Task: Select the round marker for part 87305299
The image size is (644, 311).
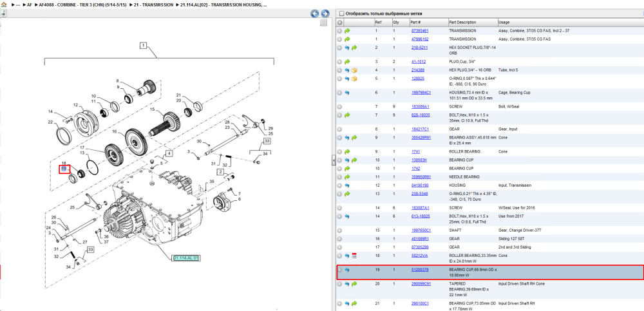Action: [339, 247]
